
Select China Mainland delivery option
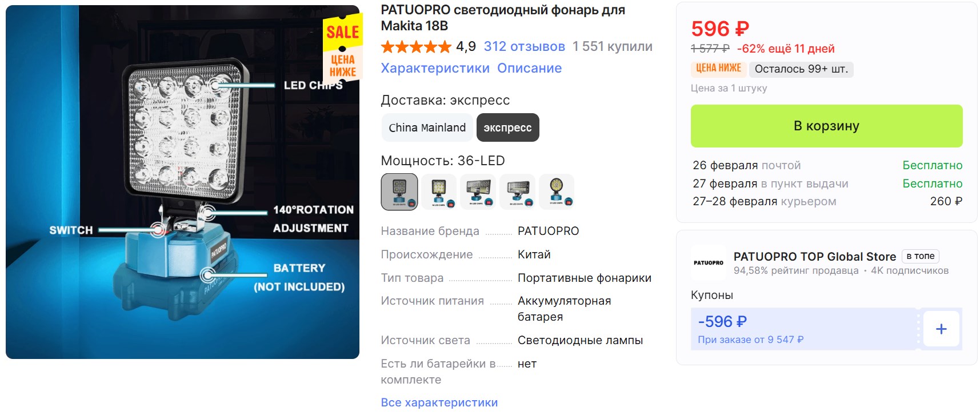click(427, 127)
